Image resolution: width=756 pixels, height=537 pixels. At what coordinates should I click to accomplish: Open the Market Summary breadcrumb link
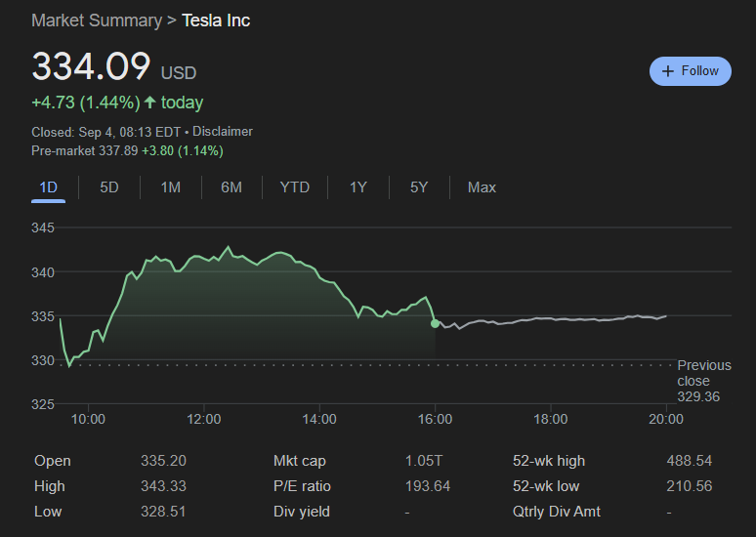pyautogui.click(x=97, y=21)
